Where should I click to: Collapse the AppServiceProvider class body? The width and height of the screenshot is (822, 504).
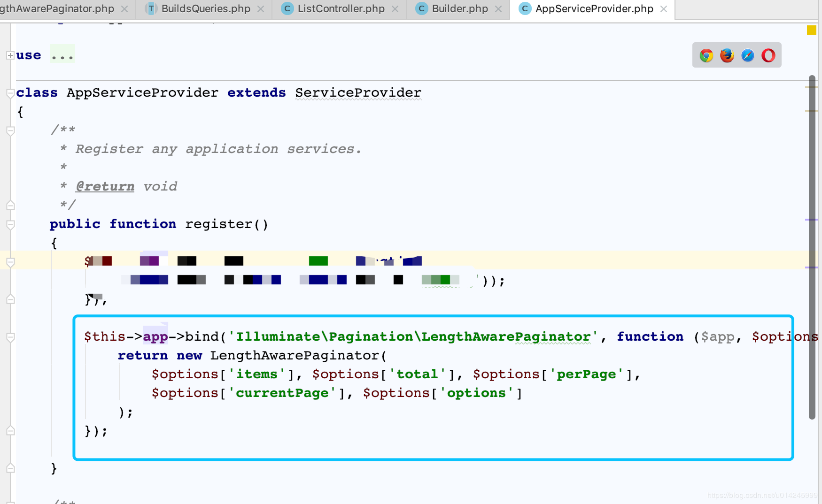10,93
